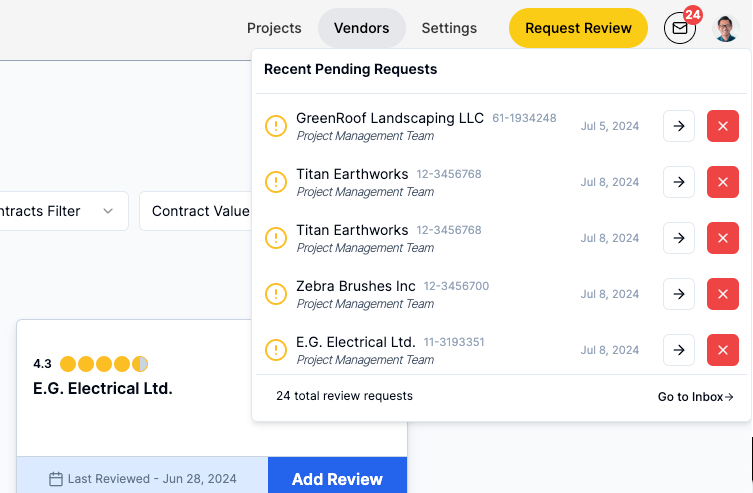The width and height of the screenshot is (753, 493).
Task: Switch to the Projects tab
Action: [x=274, y=28]
